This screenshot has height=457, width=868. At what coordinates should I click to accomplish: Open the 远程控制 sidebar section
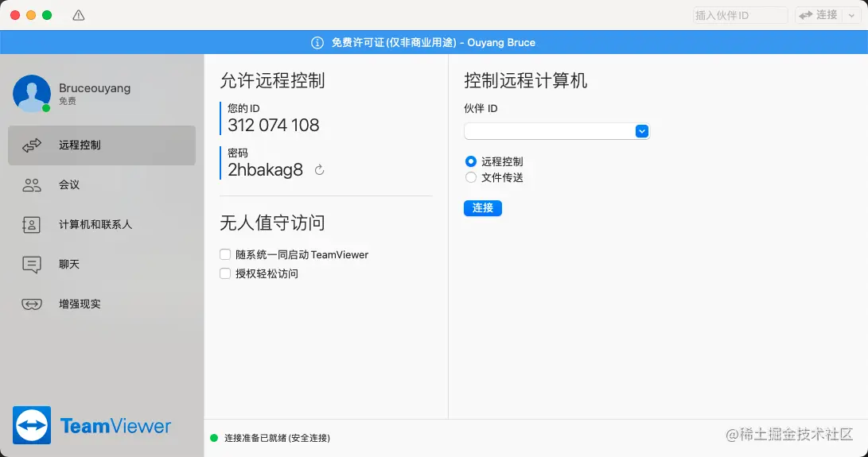tap(102, 145)
